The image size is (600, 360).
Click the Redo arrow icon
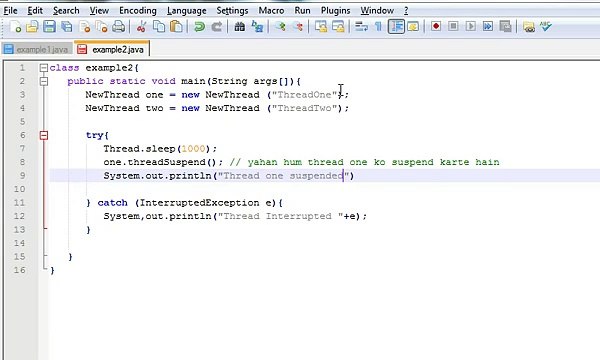point(217,26)
